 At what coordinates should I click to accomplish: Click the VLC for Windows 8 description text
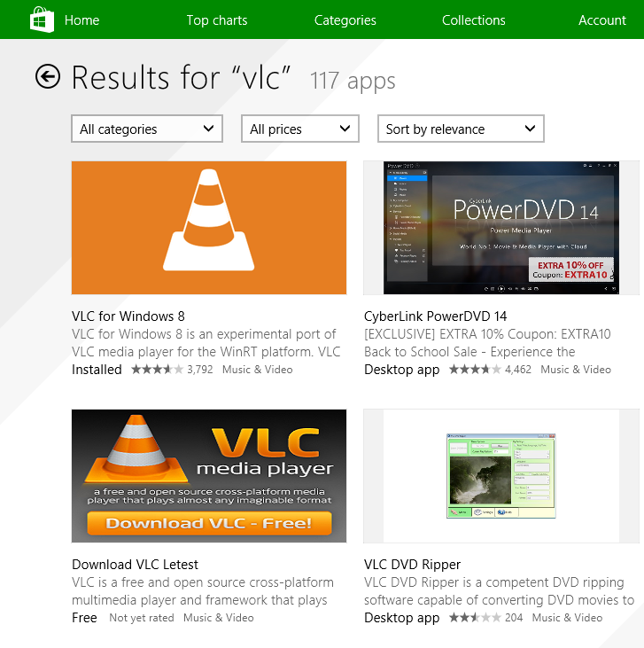point(206,343)
